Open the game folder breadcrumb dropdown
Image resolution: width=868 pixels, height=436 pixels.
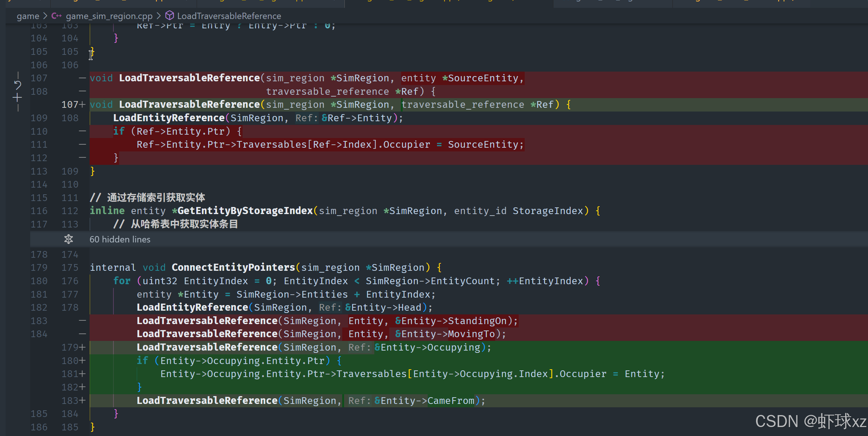(28, 16)
